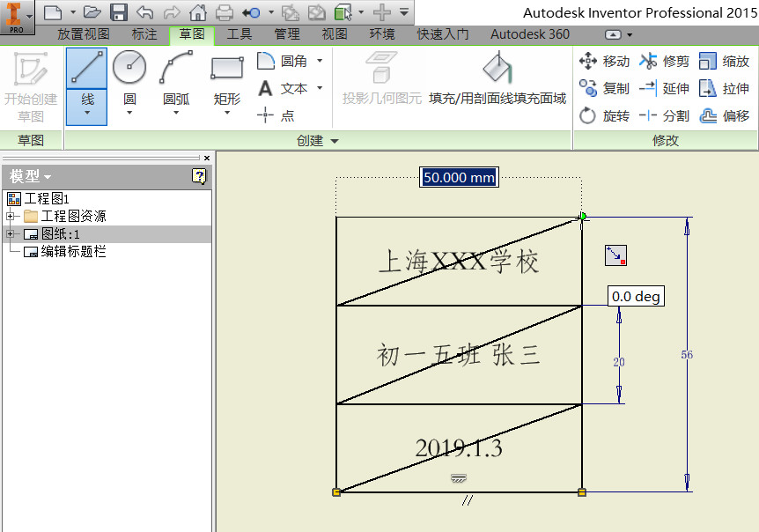The image size is (759, 532).
Task: Select the Rotate (旋转) tool
Action: [x=605, y=115]
